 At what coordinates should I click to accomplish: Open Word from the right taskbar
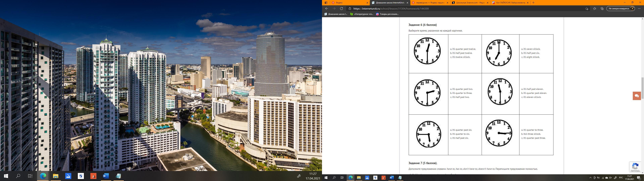pos(391,178)
